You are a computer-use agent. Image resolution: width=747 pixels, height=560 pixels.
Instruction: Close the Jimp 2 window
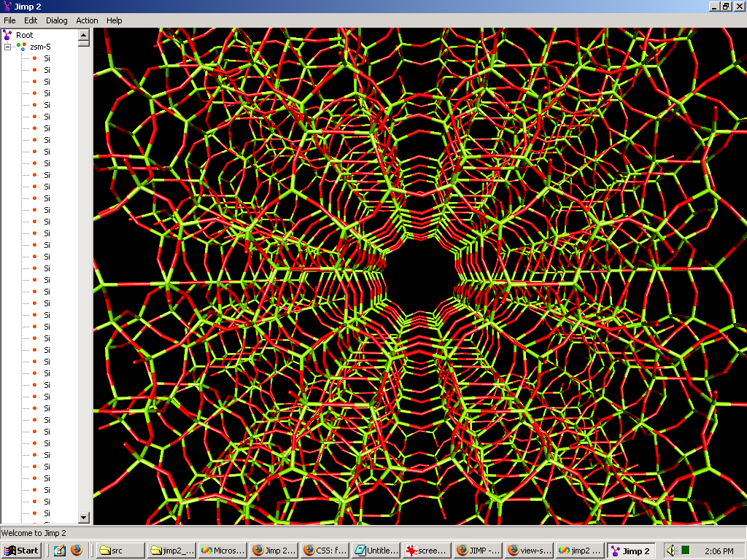pos(738,6)
